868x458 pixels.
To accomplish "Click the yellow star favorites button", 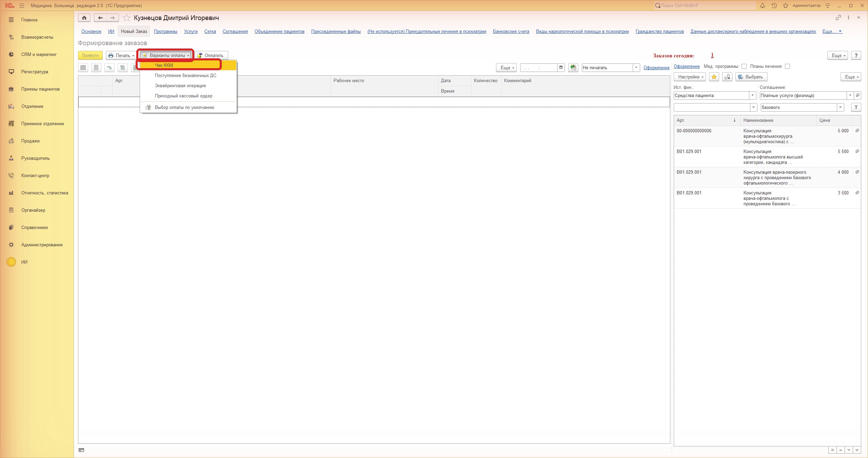I will pos(714,77).
